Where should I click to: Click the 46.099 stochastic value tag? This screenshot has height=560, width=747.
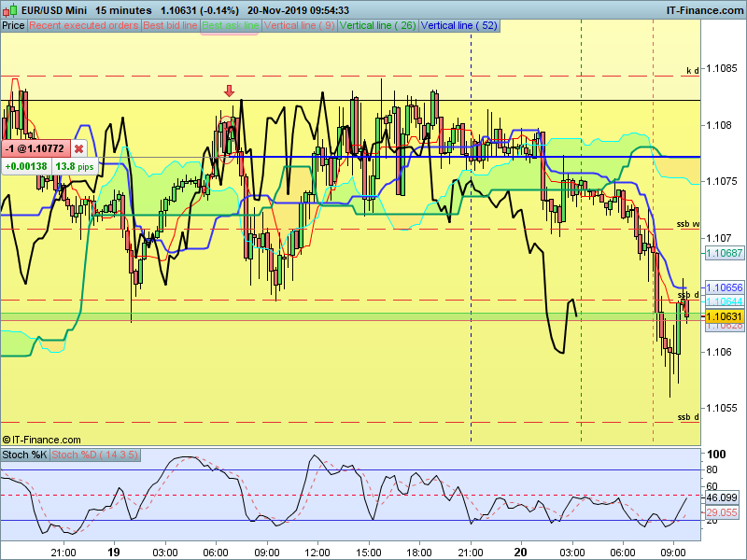(x=721, y=497)
